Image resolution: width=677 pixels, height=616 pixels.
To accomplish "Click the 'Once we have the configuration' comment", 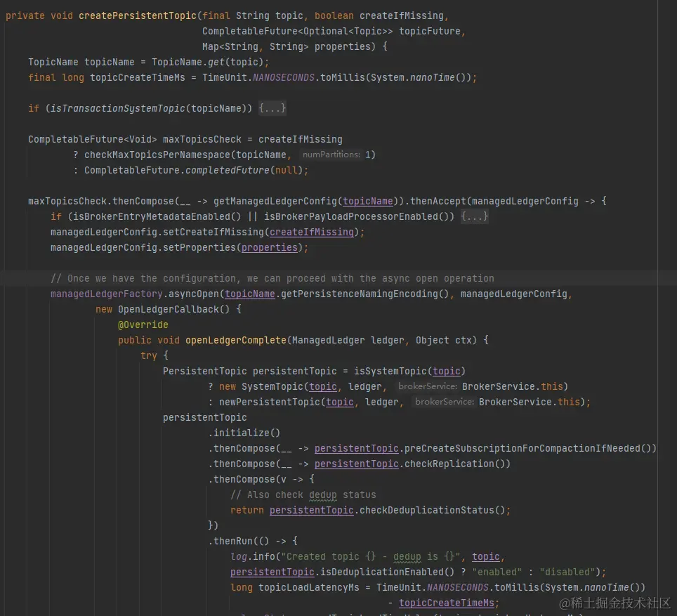I will pyautogui.click(x=272, y=279).
